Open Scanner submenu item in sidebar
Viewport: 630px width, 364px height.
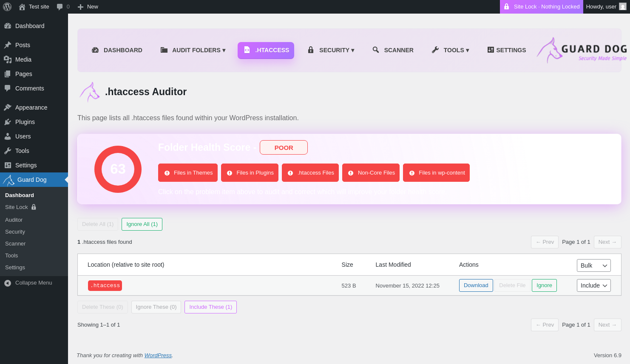coord(15,244)
